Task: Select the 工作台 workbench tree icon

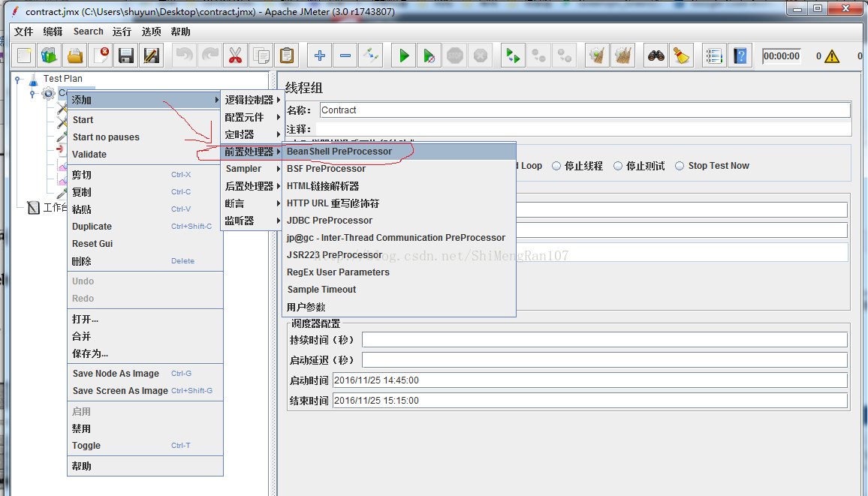Action: [x=33, y=207]
